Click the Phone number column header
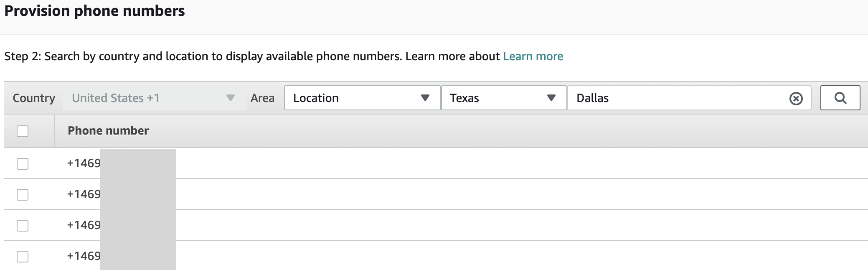 (108, 131)
